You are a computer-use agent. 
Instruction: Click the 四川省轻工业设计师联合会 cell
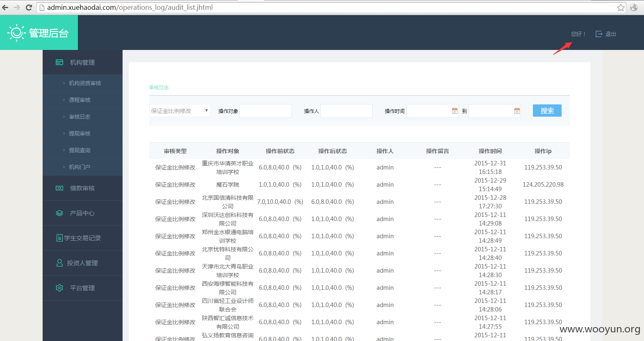[228, 305]
